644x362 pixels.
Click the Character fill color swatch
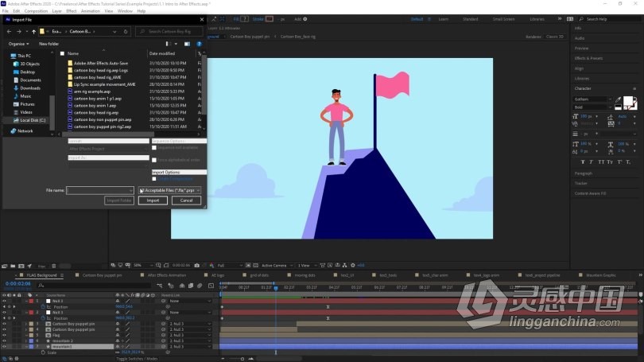click(x=627, y=101)
